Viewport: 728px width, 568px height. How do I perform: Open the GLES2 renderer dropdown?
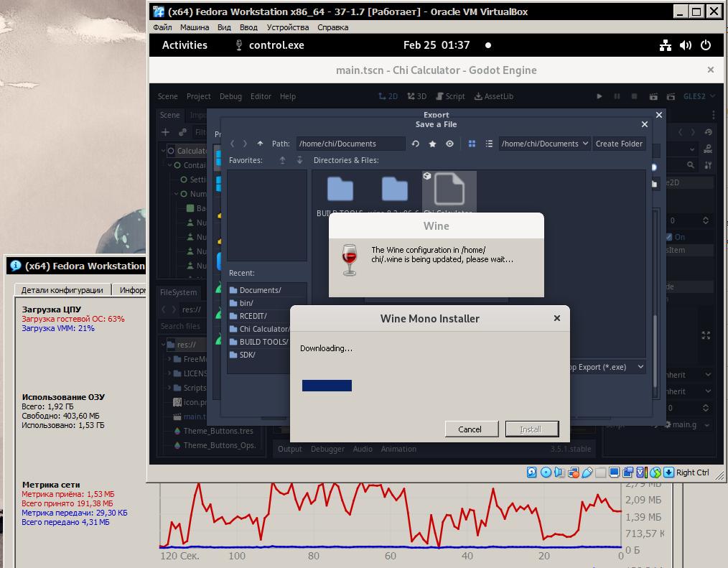click(x=699, y=97)
